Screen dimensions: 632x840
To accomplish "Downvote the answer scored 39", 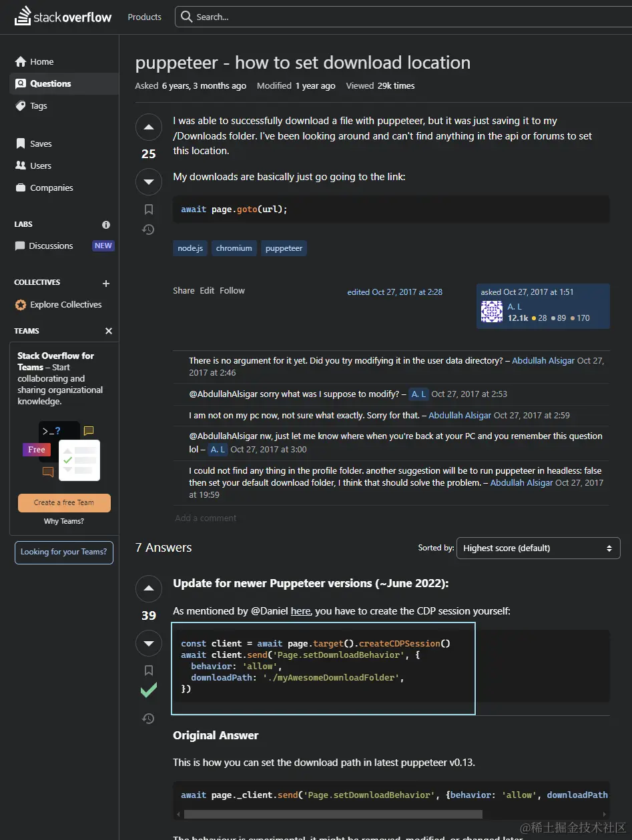I will [148, 643].
